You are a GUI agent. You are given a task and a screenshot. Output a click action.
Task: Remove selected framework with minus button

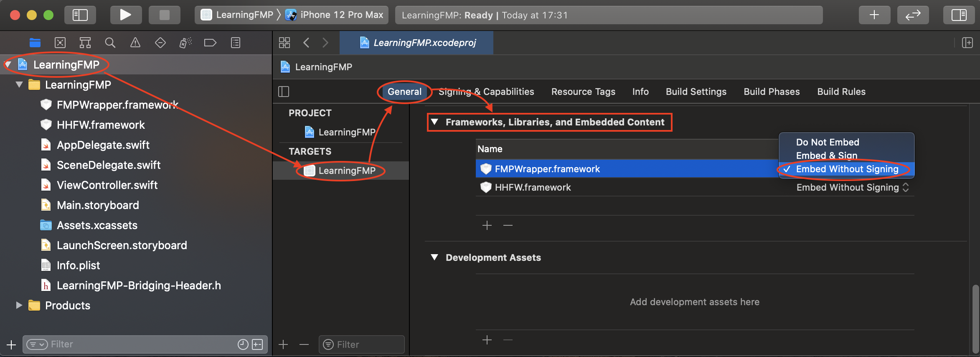[508, 226]
